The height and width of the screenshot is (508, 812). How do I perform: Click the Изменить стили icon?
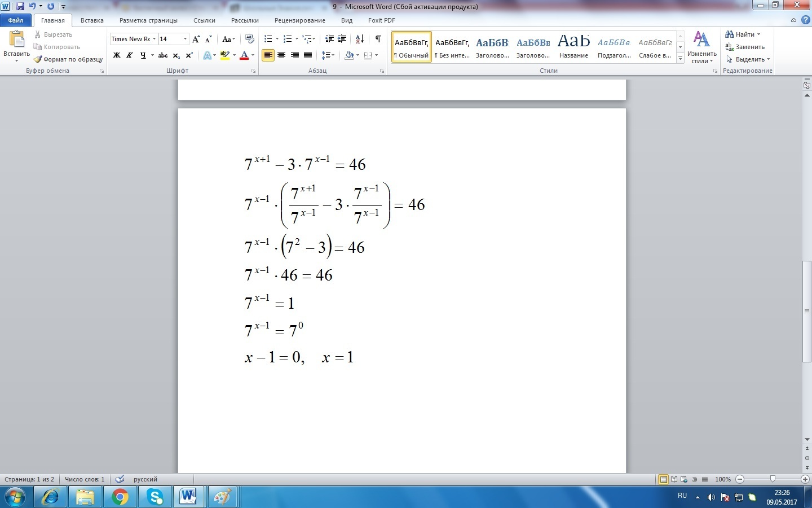(x=701, y=40)
